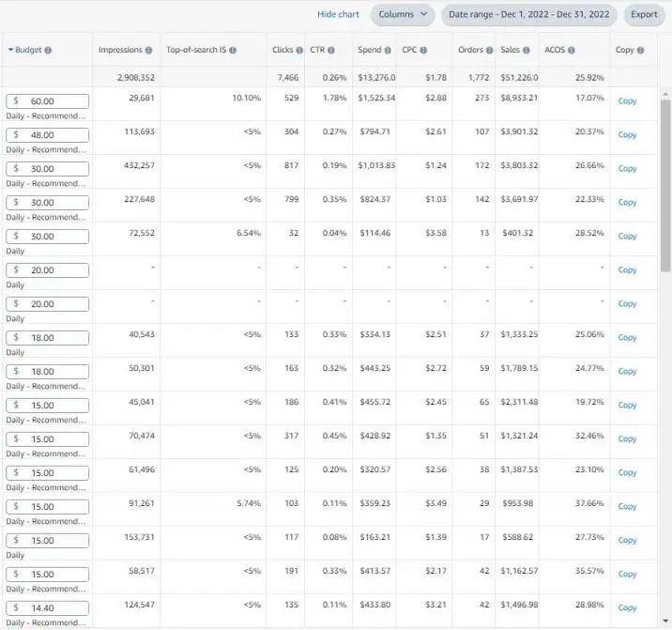Click Copy for the $60.00 budget row
Viewport: 672px width, 630px height.
627,101
